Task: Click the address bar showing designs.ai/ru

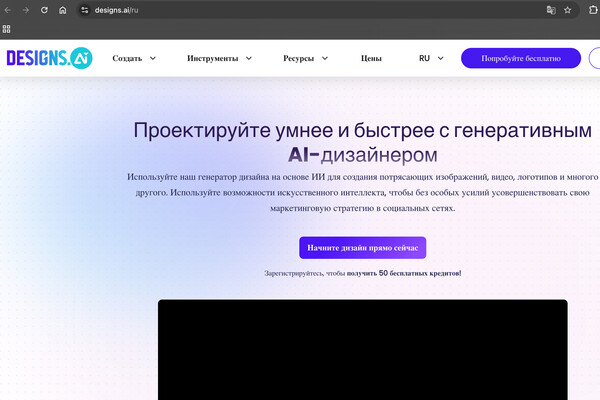Action: pos(300,9)
